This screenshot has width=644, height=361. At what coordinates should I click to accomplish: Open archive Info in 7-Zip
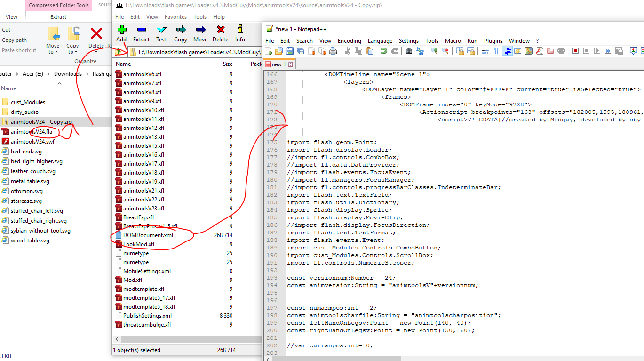click(240, 33)
